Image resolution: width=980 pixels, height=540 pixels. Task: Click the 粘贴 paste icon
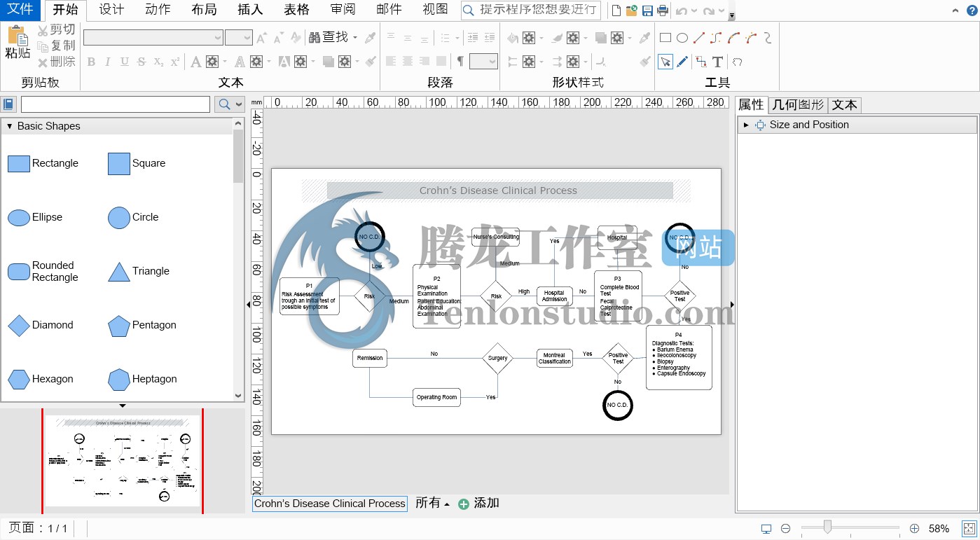pos(18,36)
